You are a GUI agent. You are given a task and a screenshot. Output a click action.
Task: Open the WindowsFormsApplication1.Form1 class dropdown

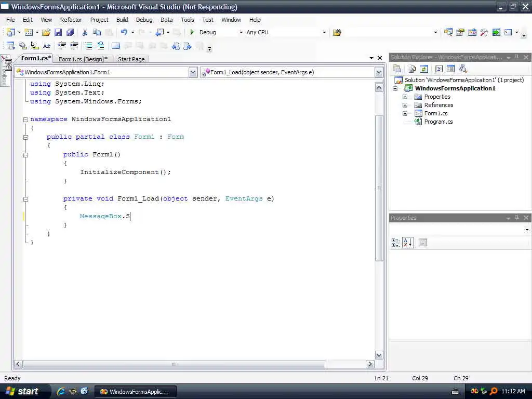[193, 72]
